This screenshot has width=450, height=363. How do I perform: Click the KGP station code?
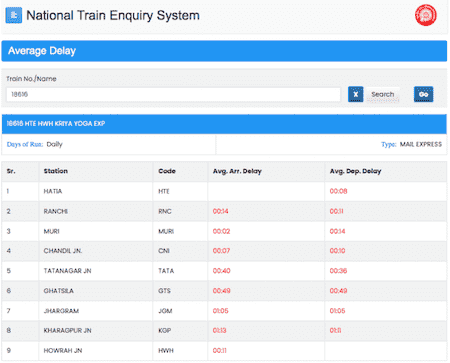click(x=165, y=330)
